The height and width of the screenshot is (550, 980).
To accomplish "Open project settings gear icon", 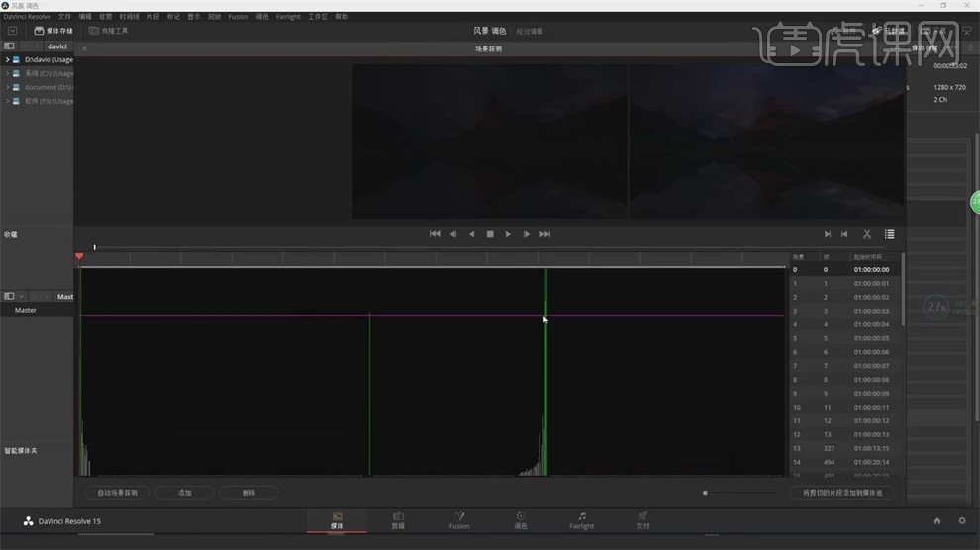I will tap(962, 520).
